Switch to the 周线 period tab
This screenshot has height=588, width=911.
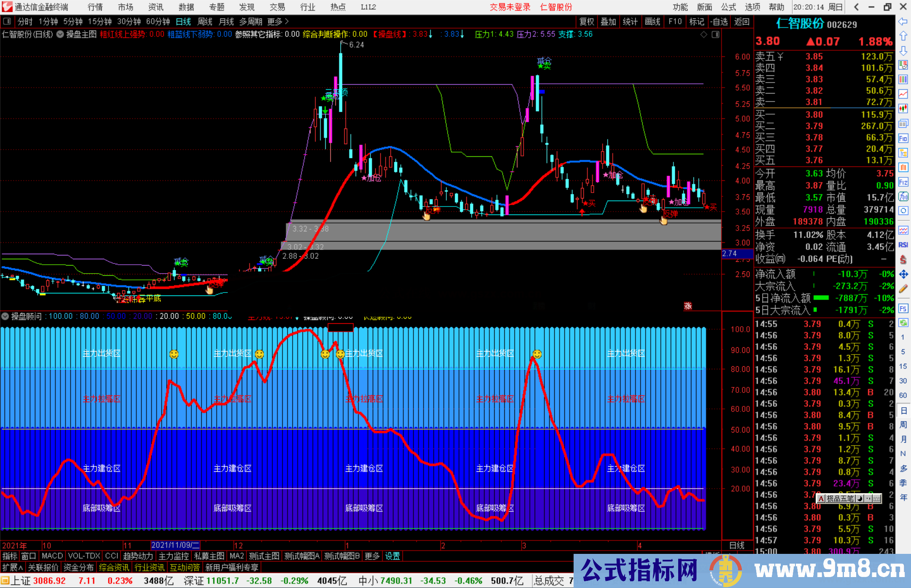point(205,21)
